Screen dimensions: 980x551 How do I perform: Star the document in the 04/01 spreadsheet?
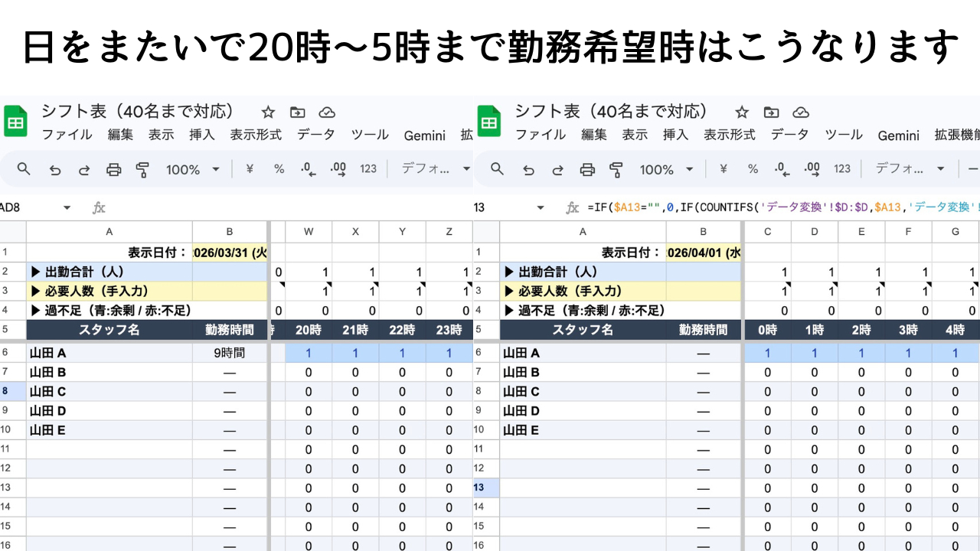[x=742, y=112]
